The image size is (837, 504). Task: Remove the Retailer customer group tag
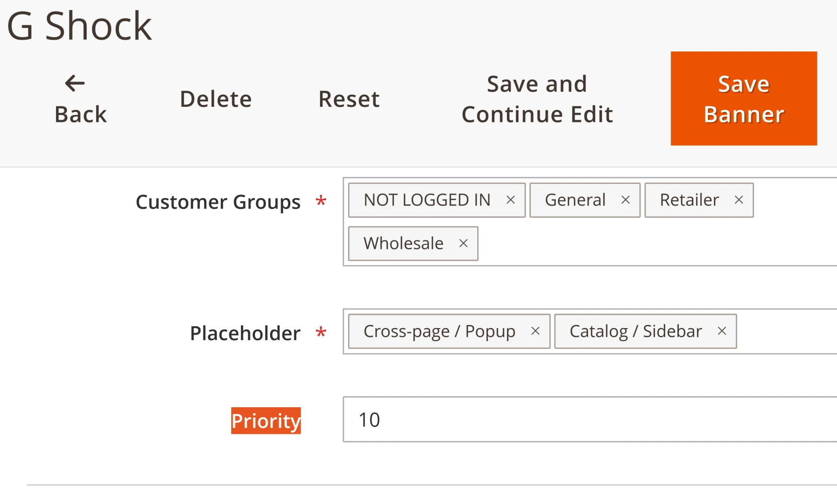point(739,200)
